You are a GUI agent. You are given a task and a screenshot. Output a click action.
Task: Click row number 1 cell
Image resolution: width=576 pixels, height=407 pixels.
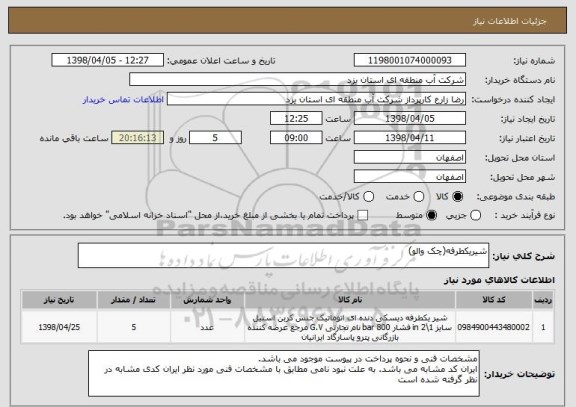[543, 327]
